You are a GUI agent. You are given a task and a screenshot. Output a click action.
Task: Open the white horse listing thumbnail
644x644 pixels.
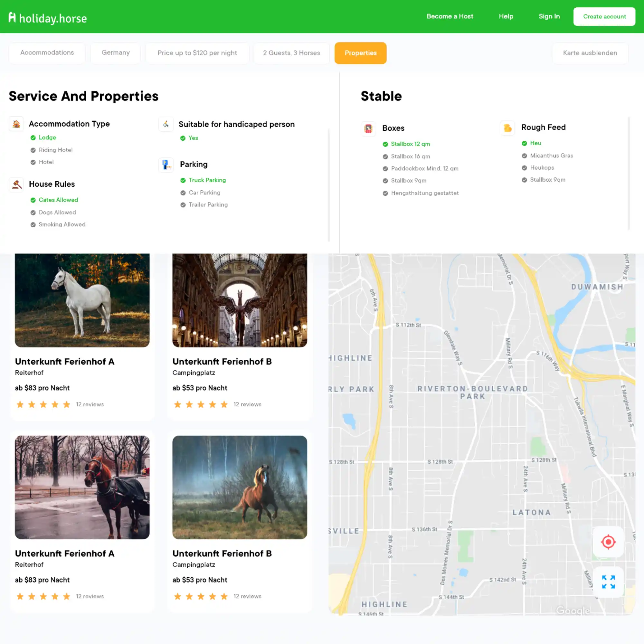coord(82,300)
